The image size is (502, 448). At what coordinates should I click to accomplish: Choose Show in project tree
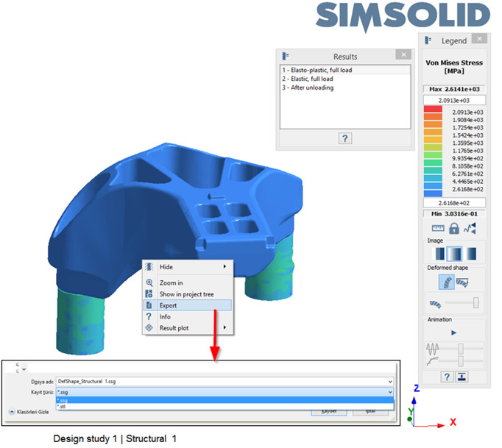[188, 294]
